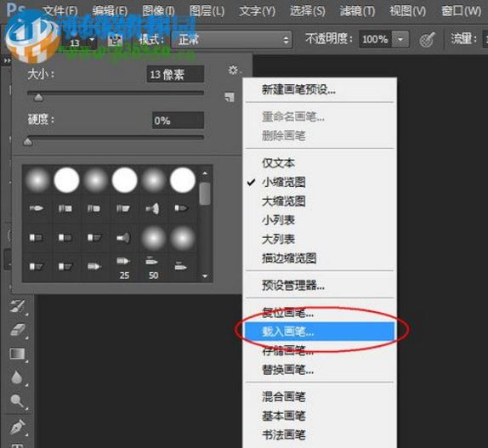The image size is (488, 448).
Task: Open the 视图(V) menu
Action: click(x=408, y=12)
